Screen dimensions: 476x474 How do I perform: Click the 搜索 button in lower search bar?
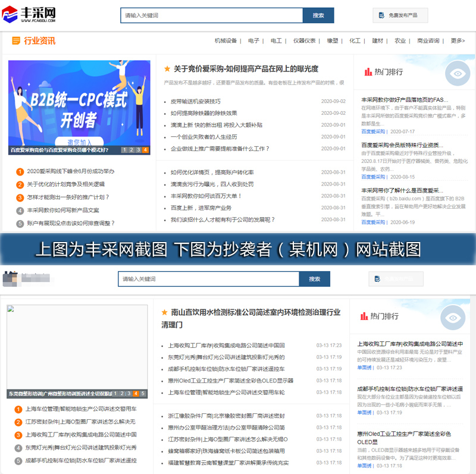(x=315, y=279)
